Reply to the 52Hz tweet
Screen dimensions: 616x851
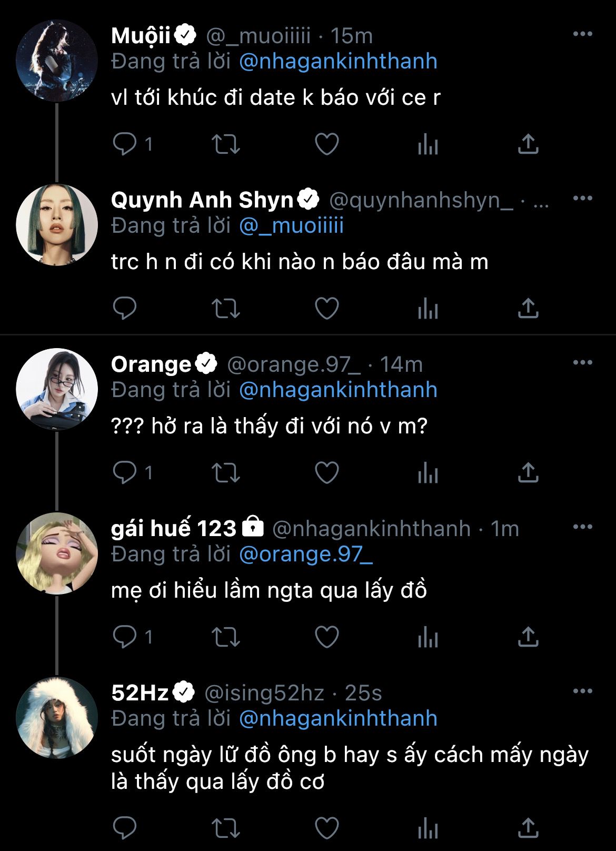click(125, 827)
